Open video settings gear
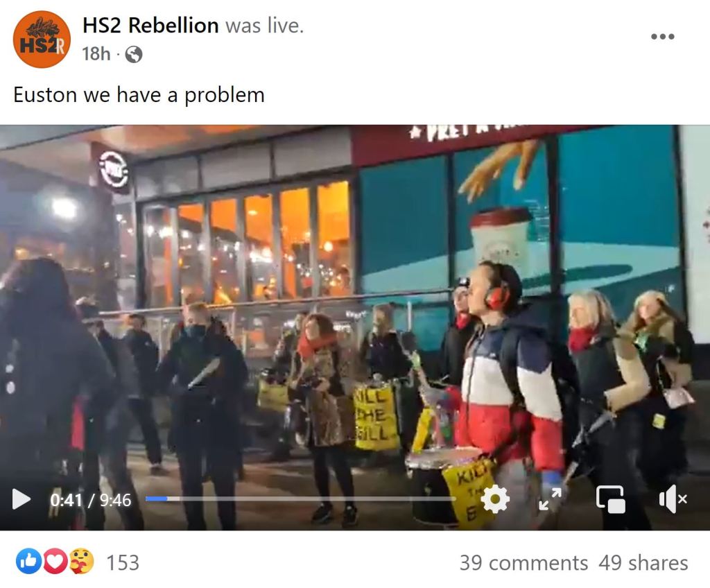This screenshot has width=710, height=588. pos(495,499)
